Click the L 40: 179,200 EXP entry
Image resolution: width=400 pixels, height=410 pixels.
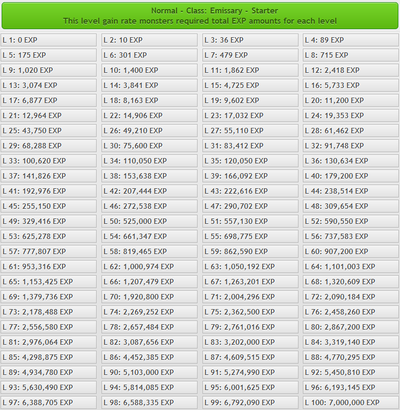click(351, 176)
